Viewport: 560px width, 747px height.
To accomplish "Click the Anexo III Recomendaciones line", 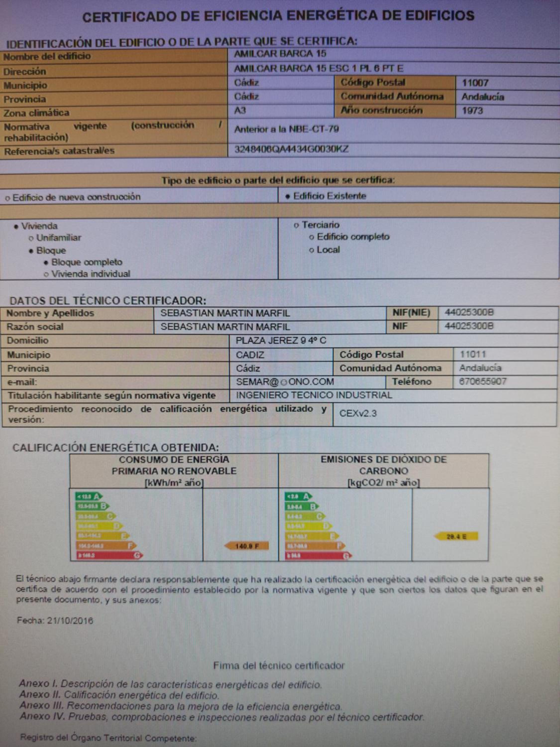I will tap(181, 706).
